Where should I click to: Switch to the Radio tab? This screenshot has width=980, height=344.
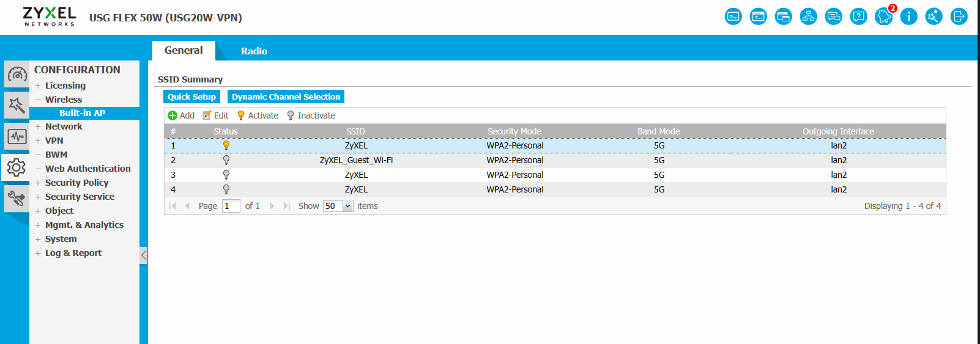click(254, 51)
